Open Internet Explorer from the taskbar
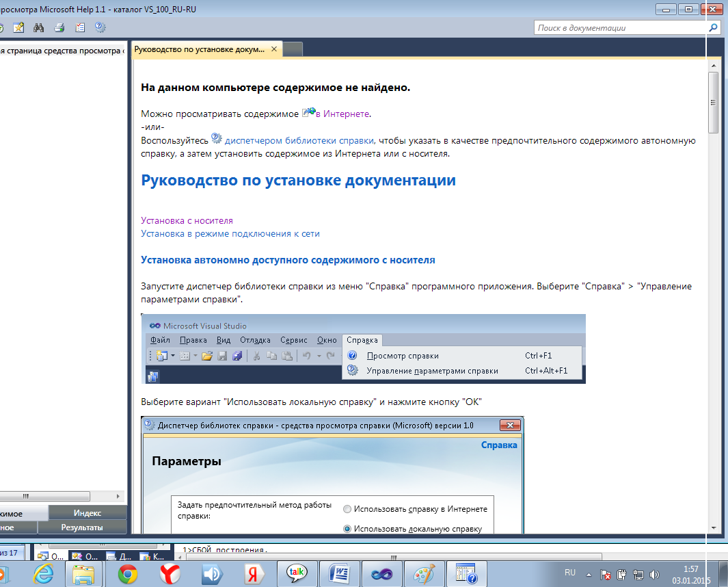The width and height of the screenshot is (728, 587). (x=44, y=575)
